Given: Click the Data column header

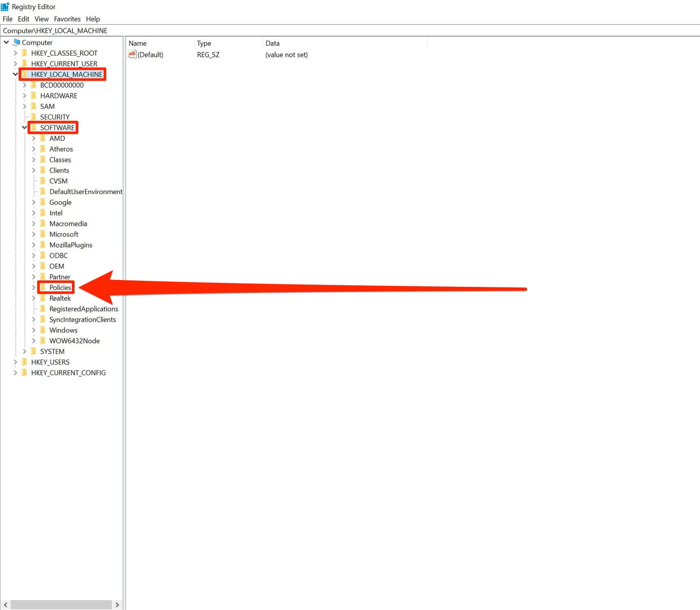Looking at the screenshot, I should (x=273, y=43).
